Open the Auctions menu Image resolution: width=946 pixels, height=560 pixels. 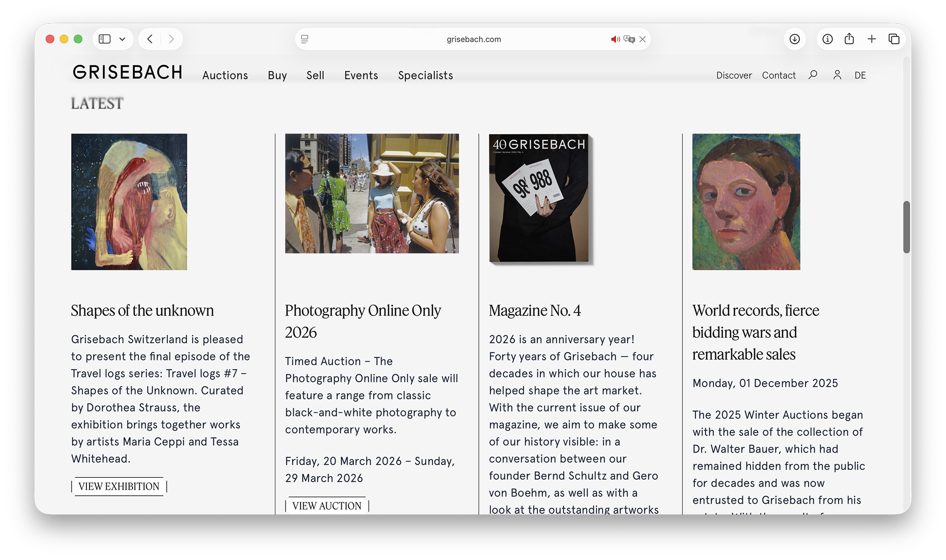225,76
